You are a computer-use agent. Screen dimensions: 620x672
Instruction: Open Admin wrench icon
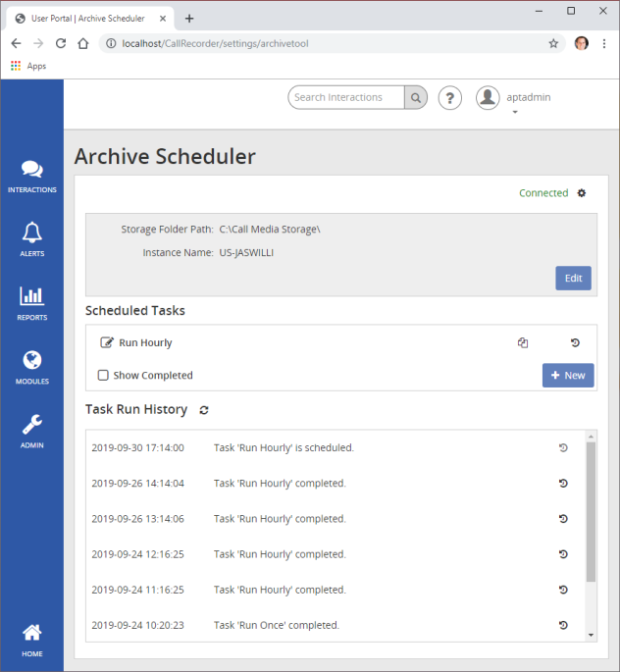pos(31,430)
